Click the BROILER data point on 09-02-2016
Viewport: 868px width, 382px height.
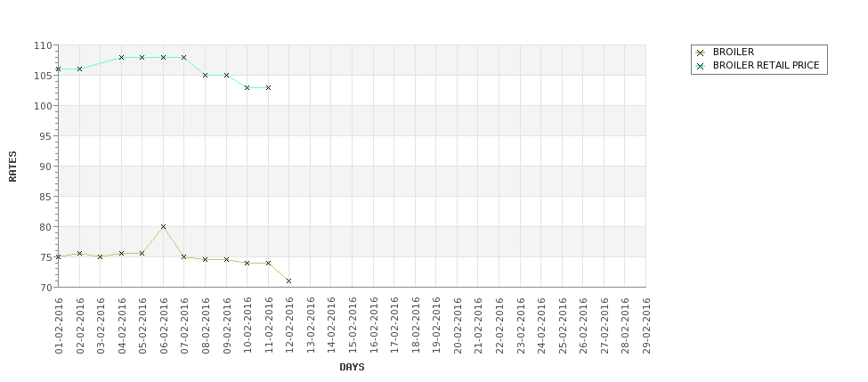[x=226, y=259]
